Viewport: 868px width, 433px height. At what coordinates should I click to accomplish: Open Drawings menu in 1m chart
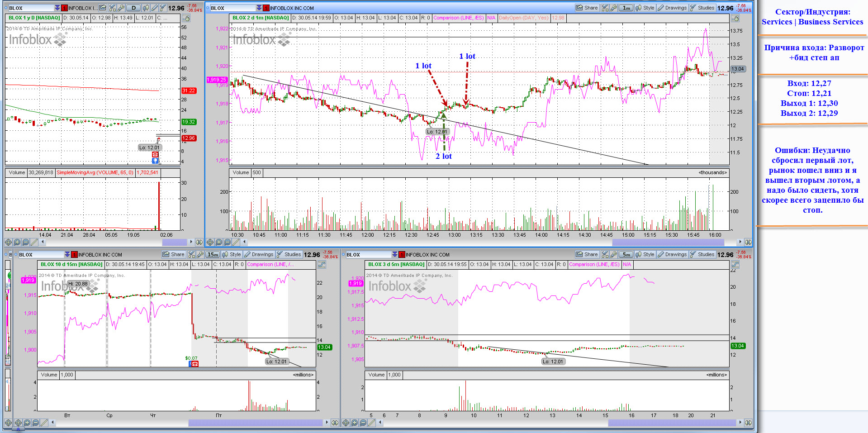(x=672, y=8)
